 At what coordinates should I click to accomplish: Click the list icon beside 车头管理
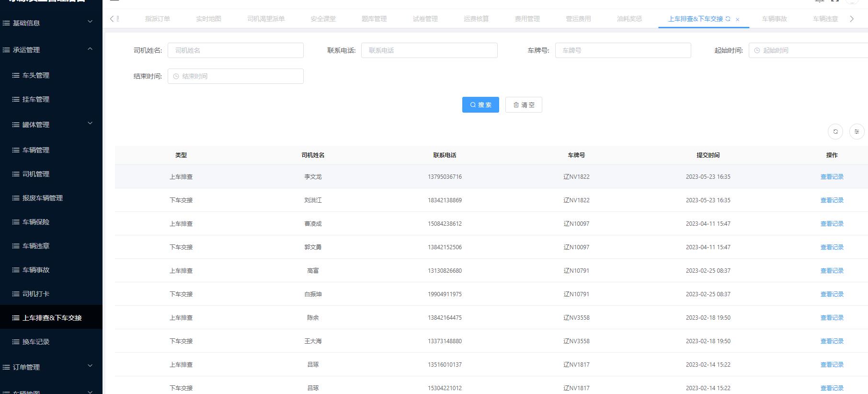click(16, 75)
